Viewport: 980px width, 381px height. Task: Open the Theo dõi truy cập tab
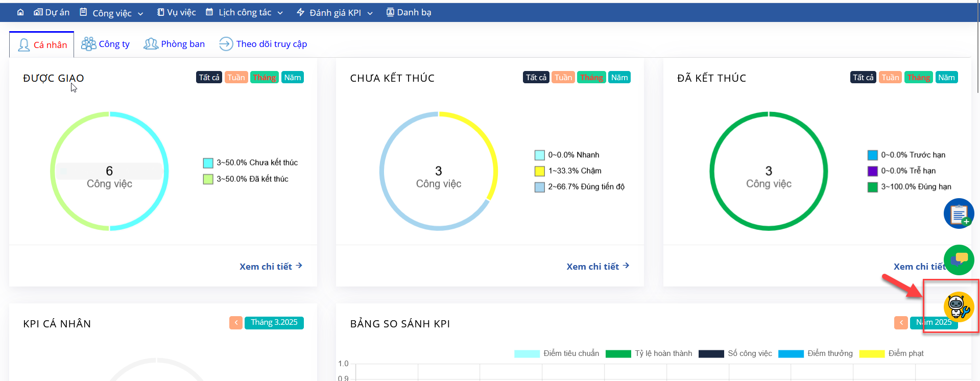[263, 44]
